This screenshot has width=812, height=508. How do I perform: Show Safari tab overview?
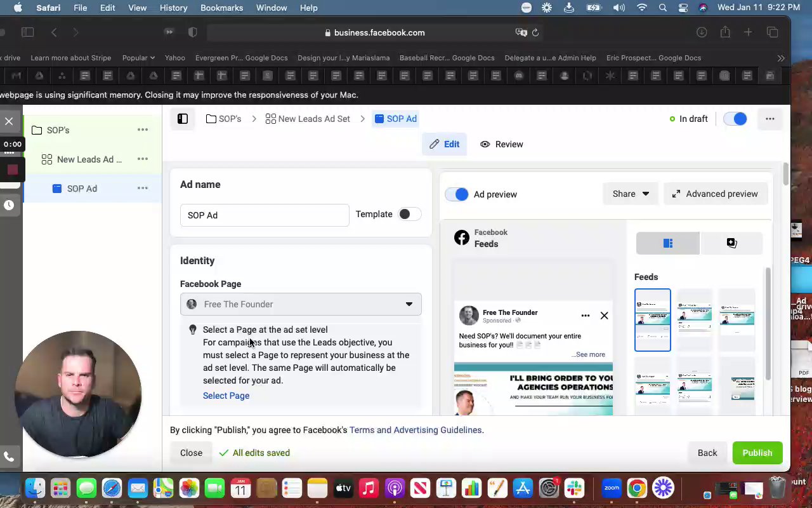pos(773,32)
